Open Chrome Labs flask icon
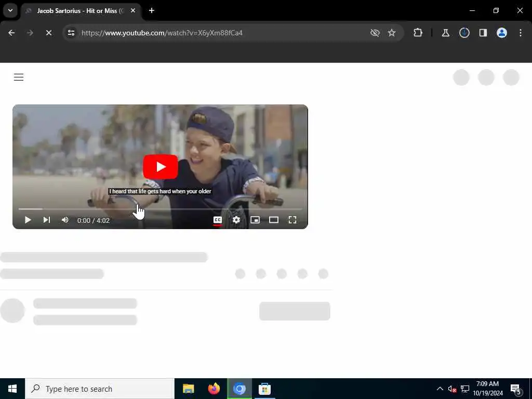This screenshot has width=532, height=399. pyautogui.click(x=445, y=33)
